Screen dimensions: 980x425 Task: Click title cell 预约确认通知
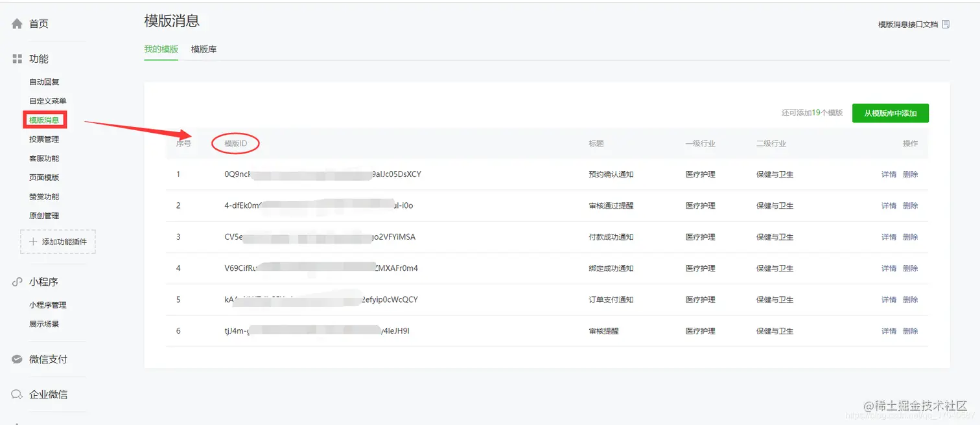tap(611, 174)
